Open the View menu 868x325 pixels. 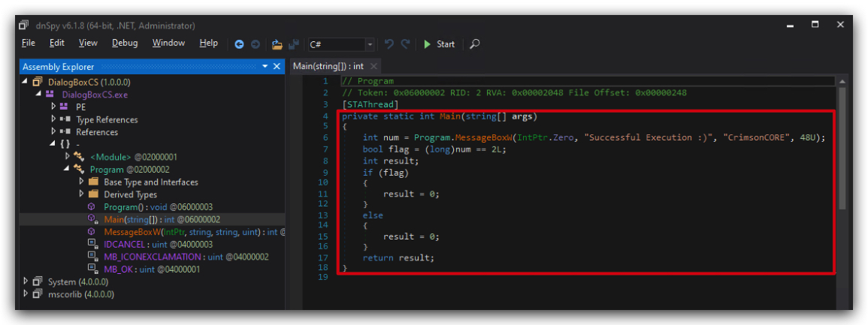click(88, 43)
